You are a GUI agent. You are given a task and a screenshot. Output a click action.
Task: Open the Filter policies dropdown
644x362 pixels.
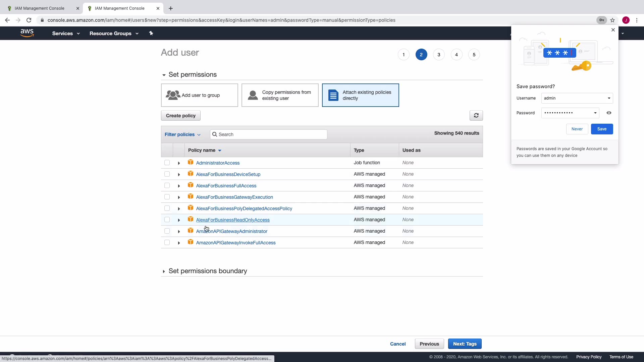182,134
